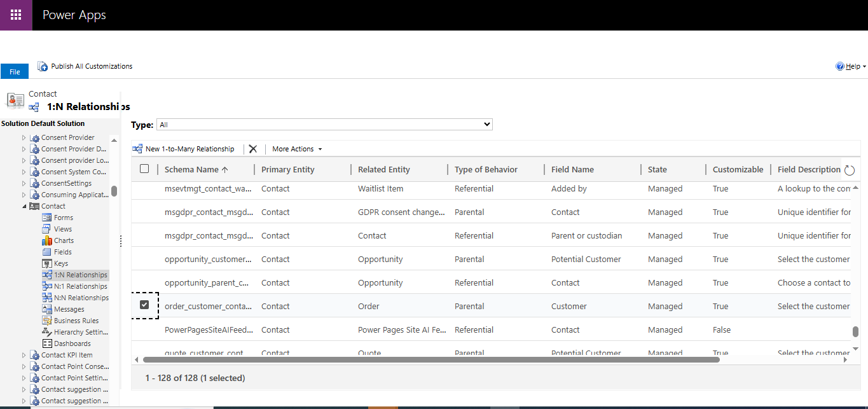Screen dimensions: 868x409
Task: Click the Charts icon under Contact
Action: 47,240
